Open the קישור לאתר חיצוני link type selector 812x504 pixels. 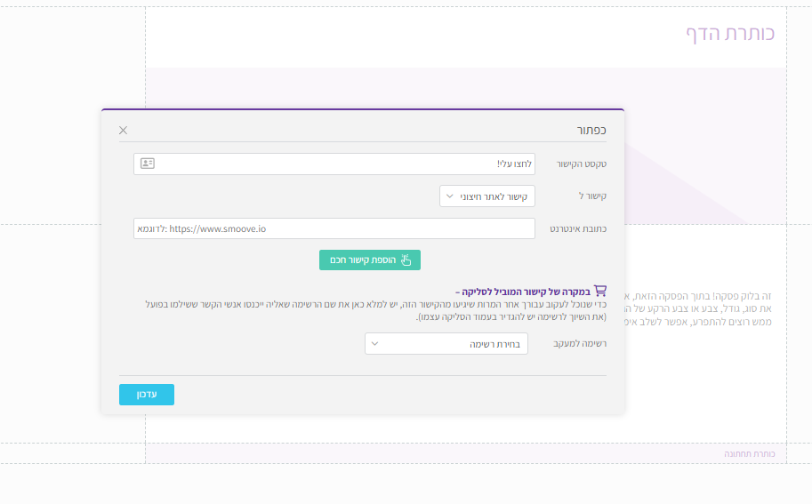click(x=486, y=196)
